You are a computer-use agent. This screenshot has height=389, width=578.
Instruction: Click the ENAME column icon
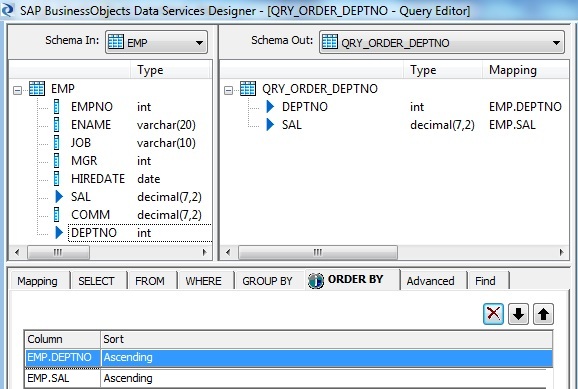pyautogui.click(x=56, y=125)
